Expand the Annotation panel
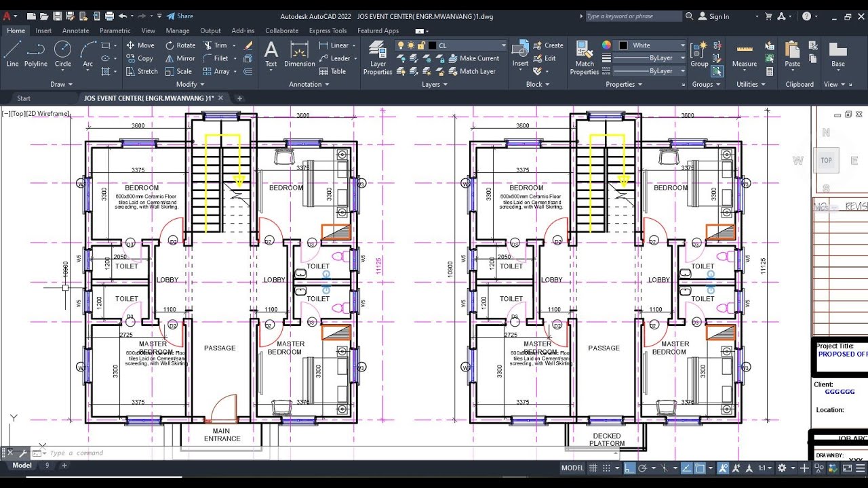 309,85
